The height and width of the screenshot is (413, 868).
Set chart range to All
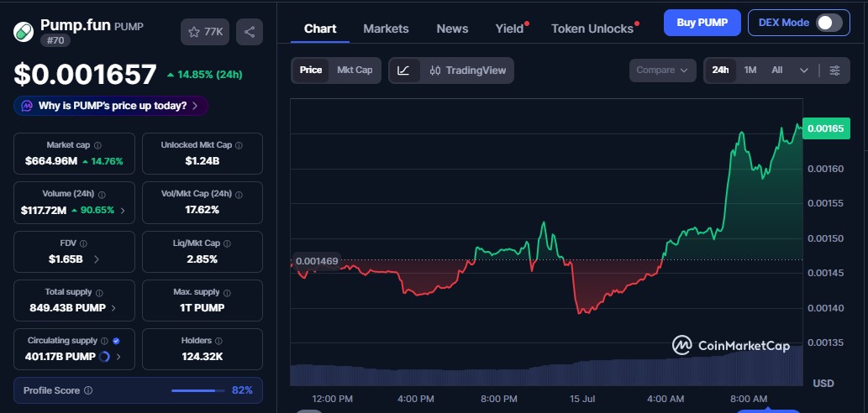pyautogui.click(x=777, y=71)
